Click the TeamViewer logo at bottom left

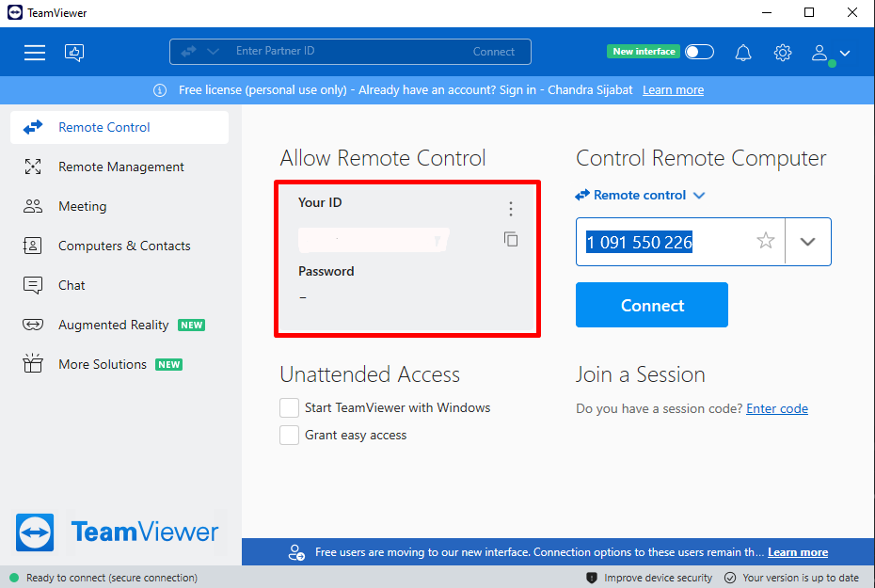[117, 532]
